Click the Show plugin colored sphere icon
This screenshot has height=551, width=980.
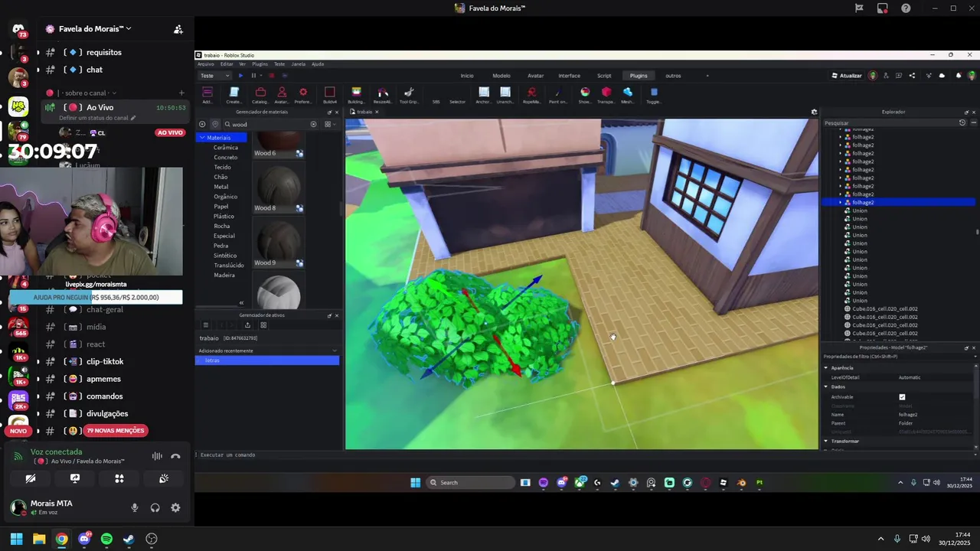click(585, 95)
